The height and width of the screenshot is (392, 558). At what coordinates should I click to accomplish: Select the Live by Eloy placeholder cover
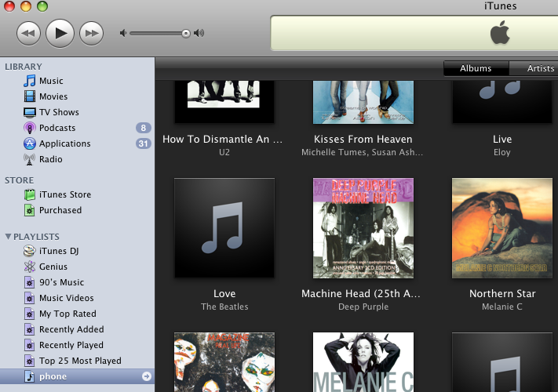(x=502, y=102)
